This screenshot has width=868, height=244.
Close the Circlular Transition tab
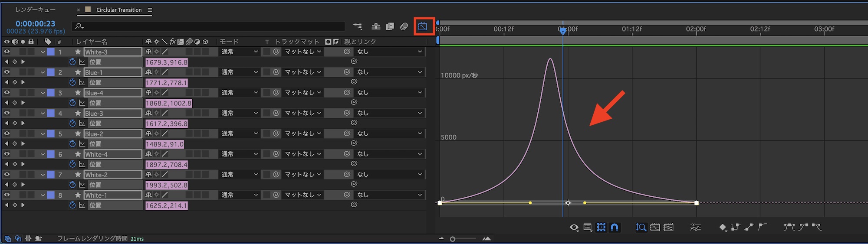pos(79,10)
